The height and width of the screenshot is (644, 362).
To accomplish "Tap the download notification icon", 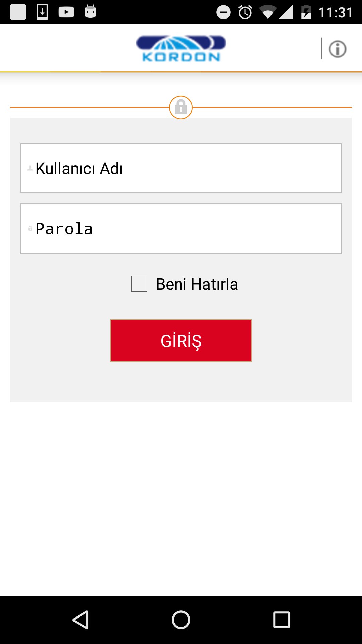I will coord(42,12).
